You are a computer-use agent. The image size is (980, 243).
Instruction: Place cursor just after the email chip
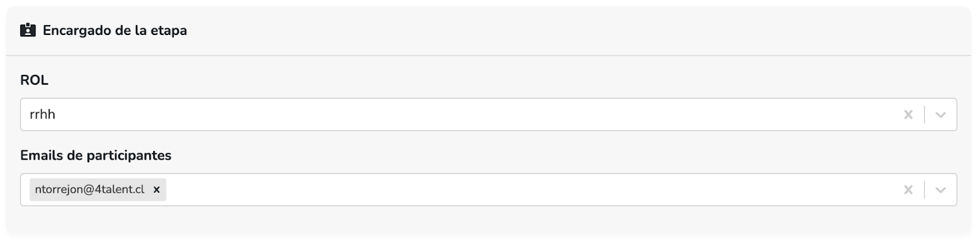tap(175, 190)
